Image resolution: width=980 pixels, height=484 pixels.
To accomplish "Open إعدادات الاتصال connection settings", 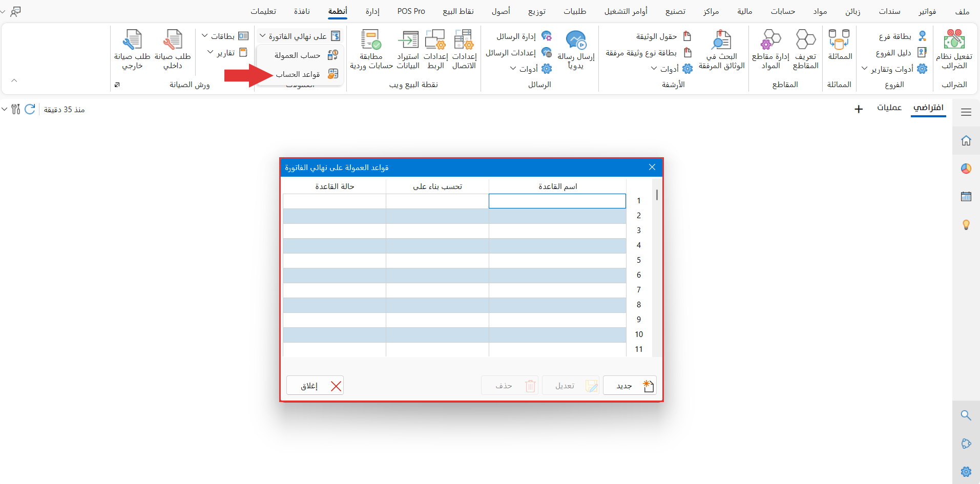I will pyautogui.click(x=464, y=50).
